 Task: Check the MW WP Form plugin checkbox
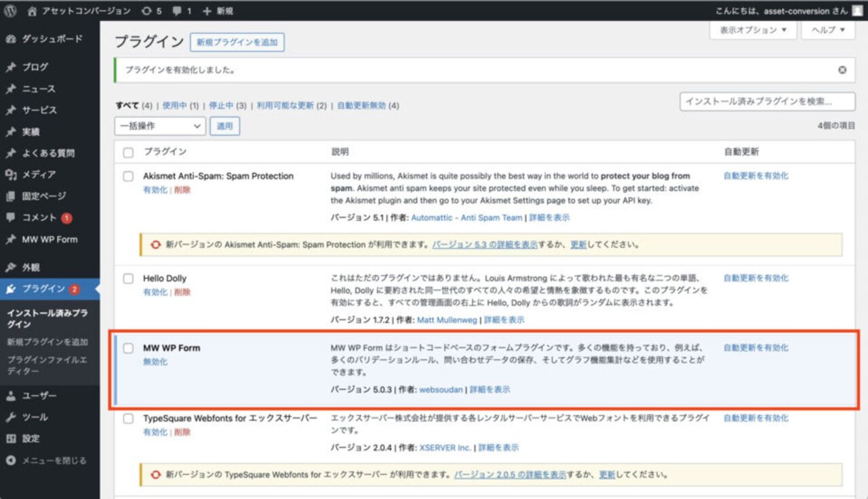128,348
